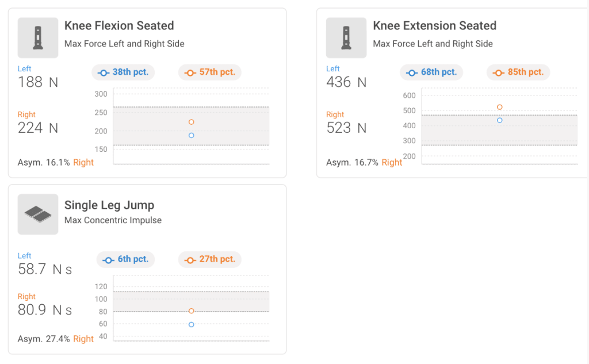Click the orange marker icon inside 27th pct badge

tap(189, 259)
